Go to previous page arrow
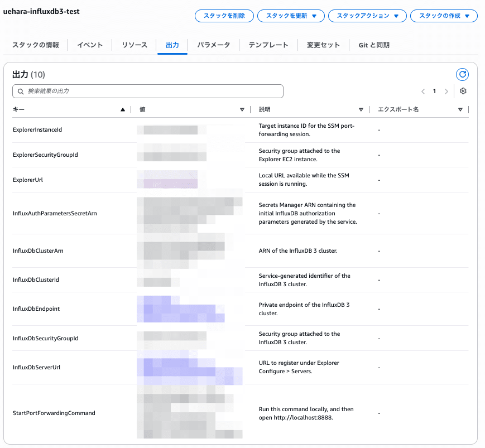Screen dimensions: 485x448 click(x=423, y=91)
